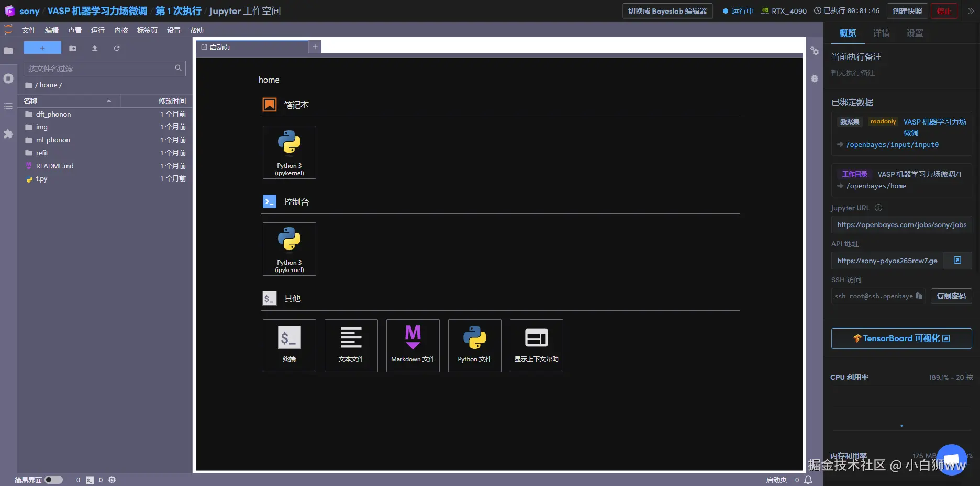Select the dft_phonon folder
This screenshot has height=486, width=980.
coord(105,114)
